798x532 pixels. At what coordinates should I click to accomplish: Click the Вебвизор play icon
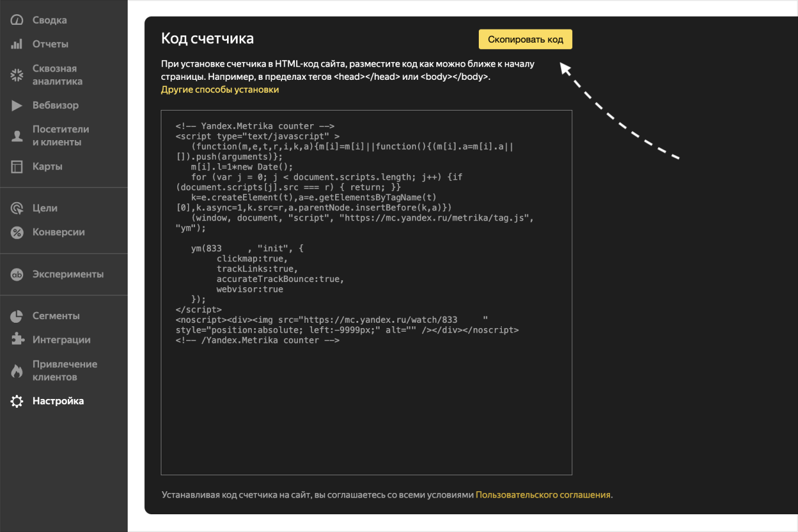pyautogui.click(x=17, y=105)
